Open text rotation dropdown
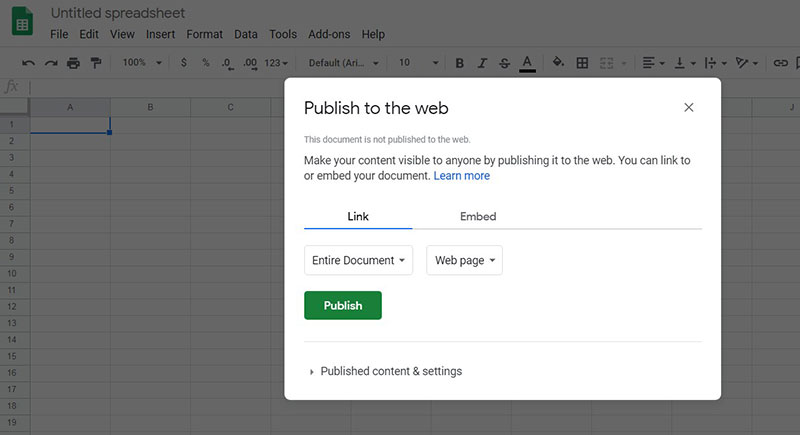Screen dimensions: 800x435 pos(746,63)
